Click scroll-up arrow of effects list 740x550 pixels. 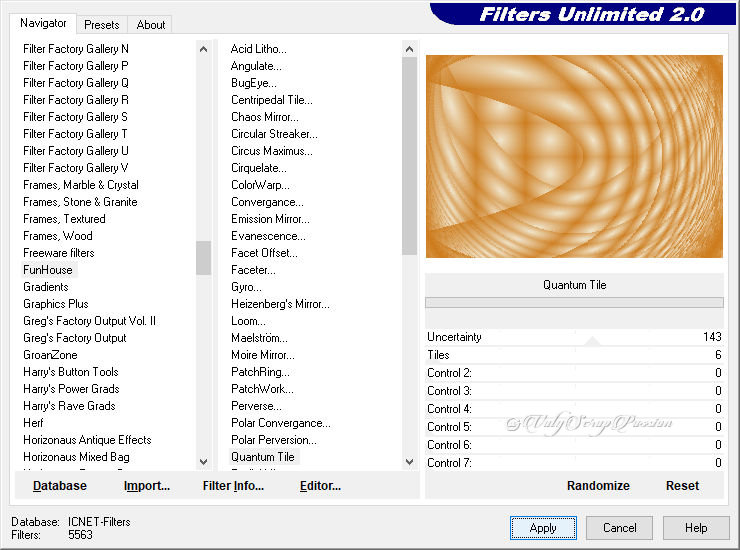pyautogui.click(x=409, y=49)
